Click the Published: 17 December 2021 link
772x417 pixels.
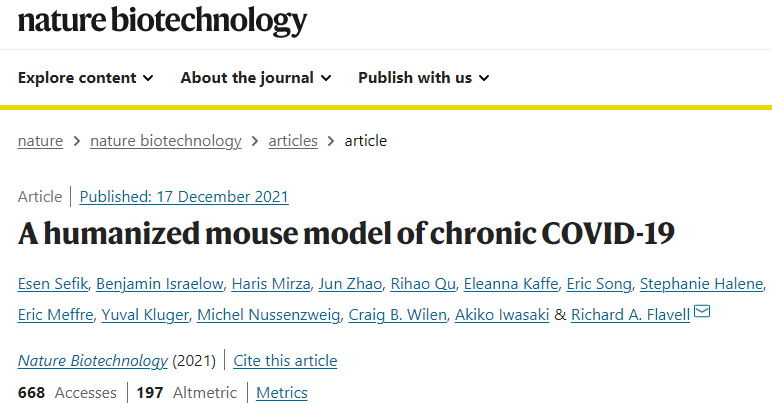click(184, 197)
